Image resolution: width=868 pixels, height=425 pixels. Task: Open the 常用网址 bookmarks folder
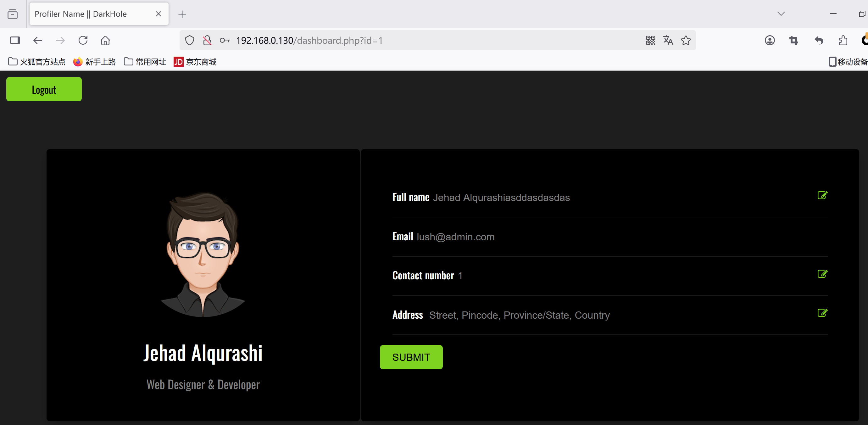tap(145, 62)
